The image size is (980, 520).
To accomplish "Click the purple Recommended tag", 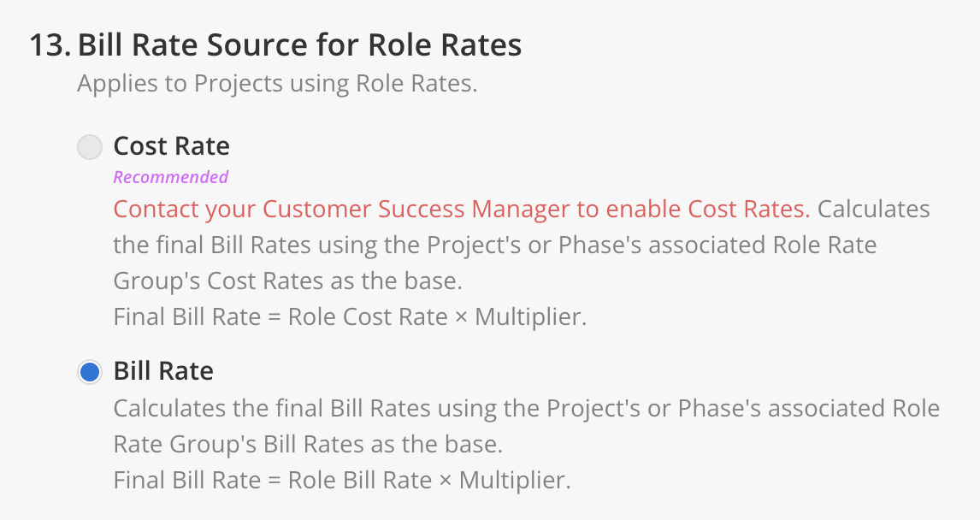I will pyautogui.click(x=171, y=178).
